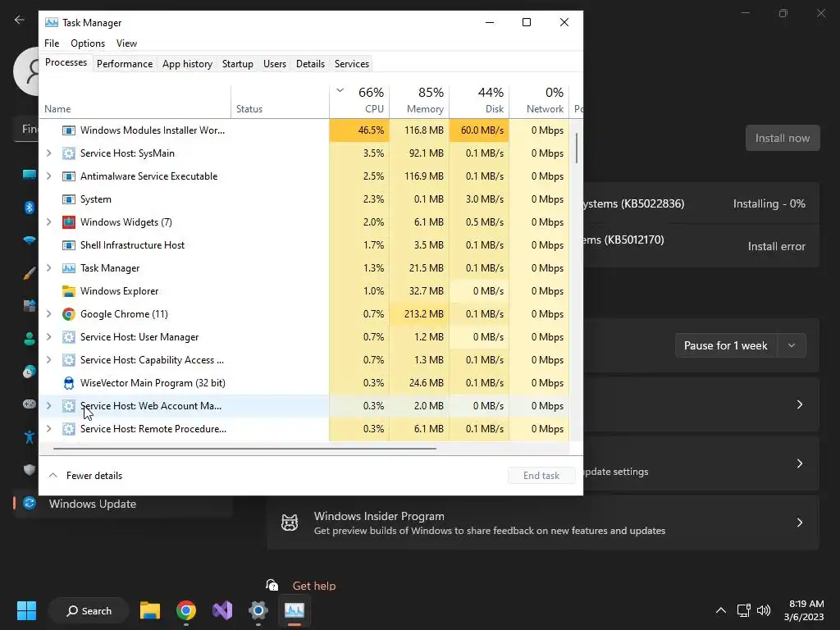The image size is (840, 630).
Task: Expand Service Host: User Manager
Action: [x=48, y=337]
